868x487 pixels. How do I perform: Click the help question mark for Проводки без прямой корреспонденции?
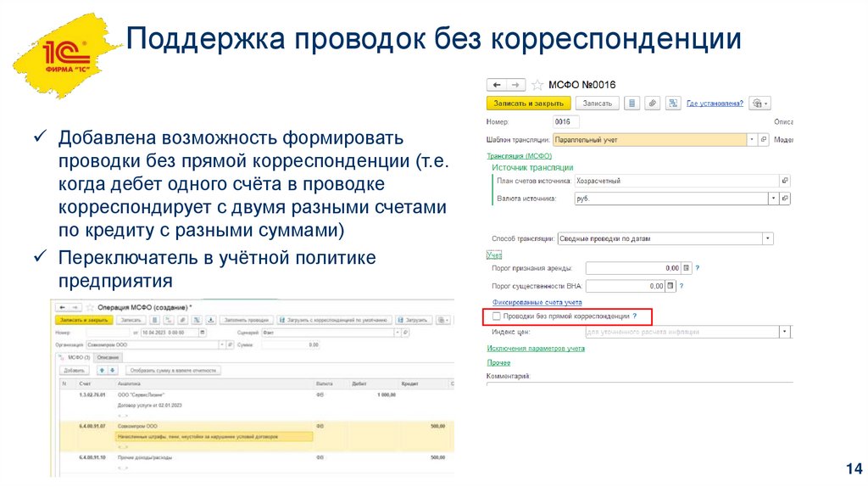(635, 316)
